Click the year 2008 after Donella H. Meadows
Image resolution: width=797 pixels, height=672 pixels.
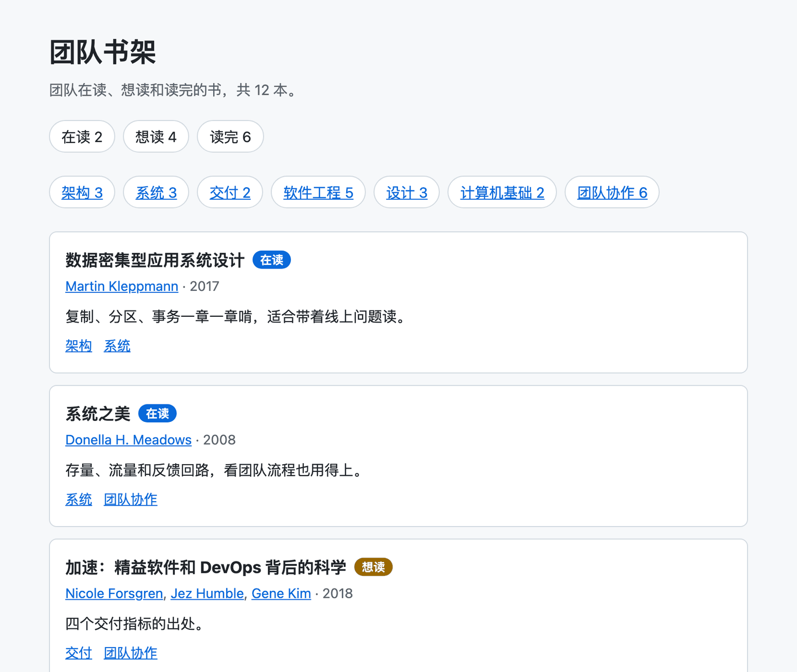click(x=219, y=440)
